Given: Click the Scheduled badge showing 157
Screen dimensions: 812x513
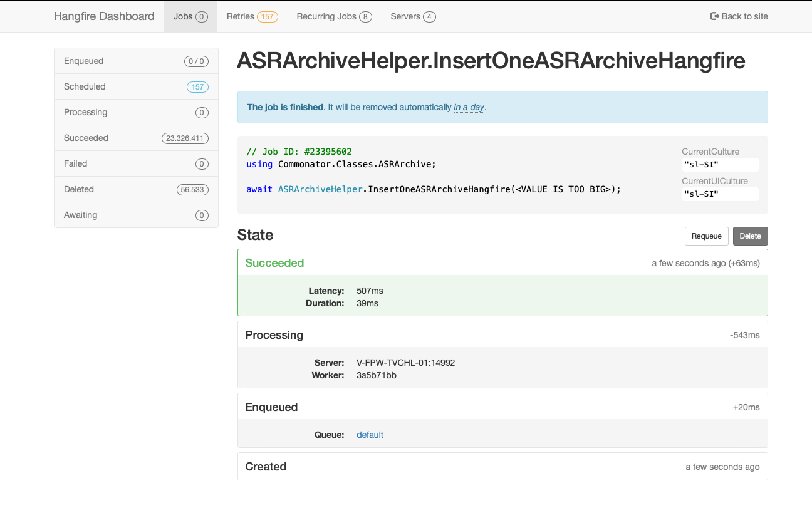Looking at the screenshot, I should (197, 86).
